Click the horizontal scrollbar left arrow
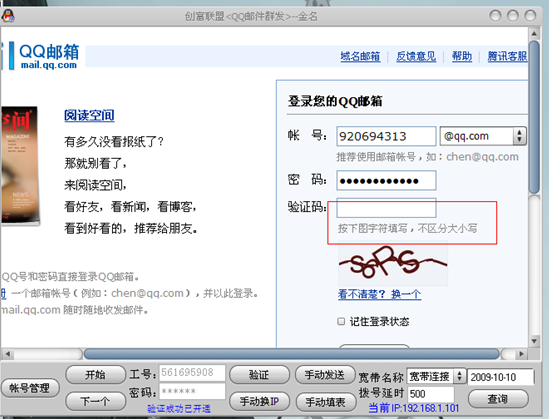The height and width of the screenshot is (419, 549). [x=8, y=354]
